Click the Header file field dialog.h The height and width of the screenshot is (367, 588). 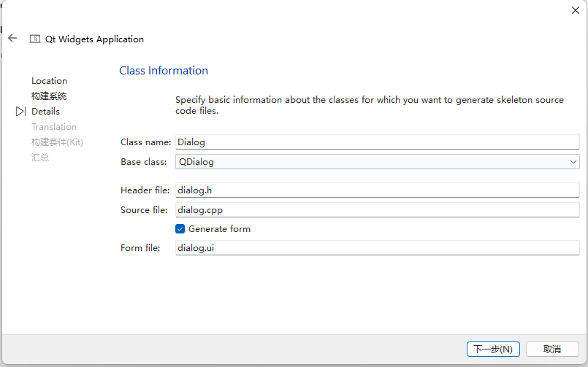[x=377, y=190]
